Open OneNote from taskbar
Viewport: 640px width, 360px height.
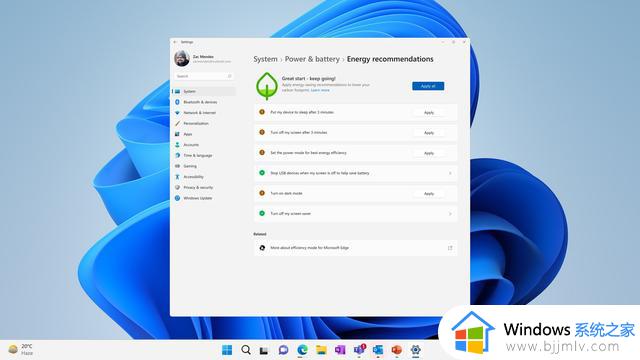tap(340, 350)
